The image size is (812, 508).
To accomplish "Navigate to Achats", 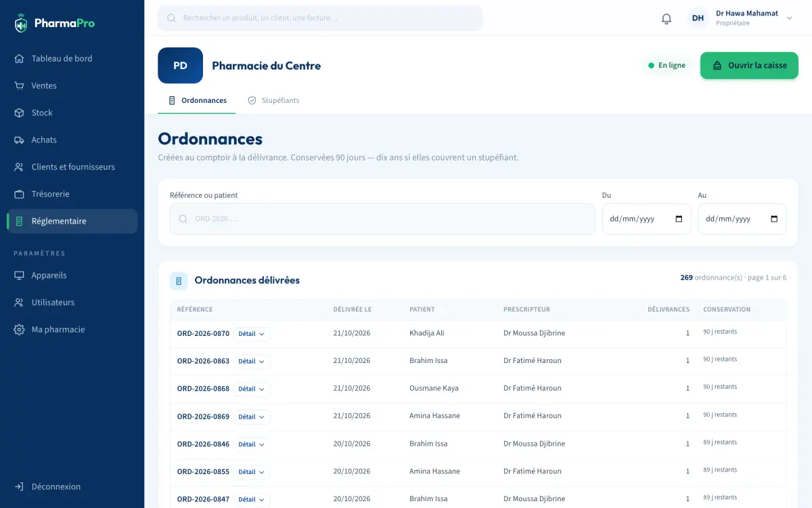I will tap(72, 140).
